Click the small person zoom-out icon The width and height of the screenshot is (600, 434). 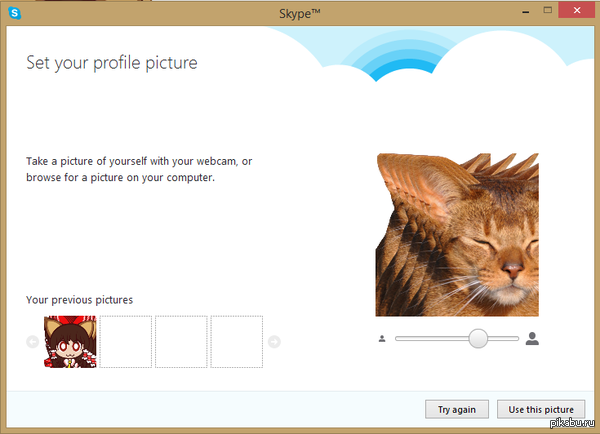pyautogui.click(x=382, y=339)
